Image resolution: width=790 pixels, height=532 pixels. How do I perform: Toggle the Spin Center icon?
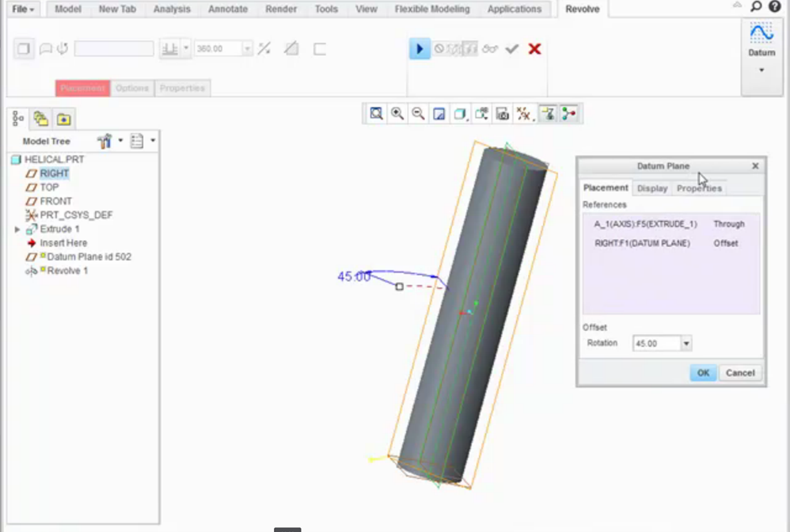569,114
